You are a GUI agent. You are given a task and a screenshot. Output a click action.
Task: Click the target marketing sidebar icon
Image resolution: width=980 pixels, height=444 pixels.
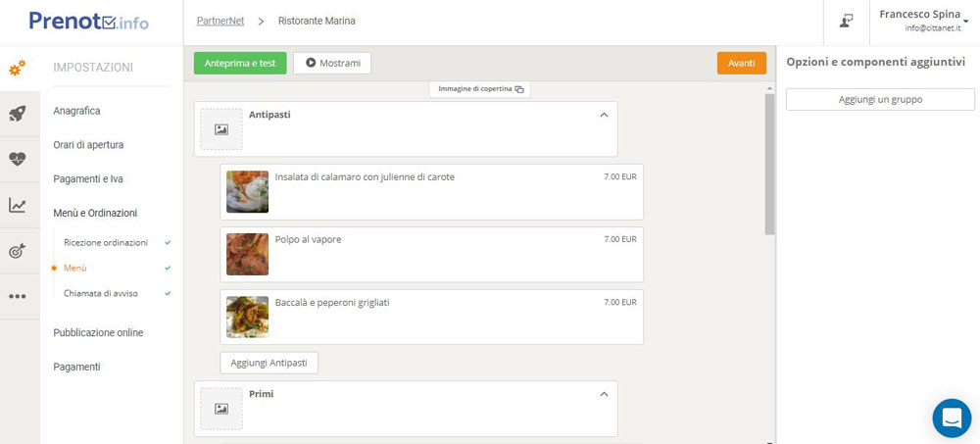tap(18, 251)
